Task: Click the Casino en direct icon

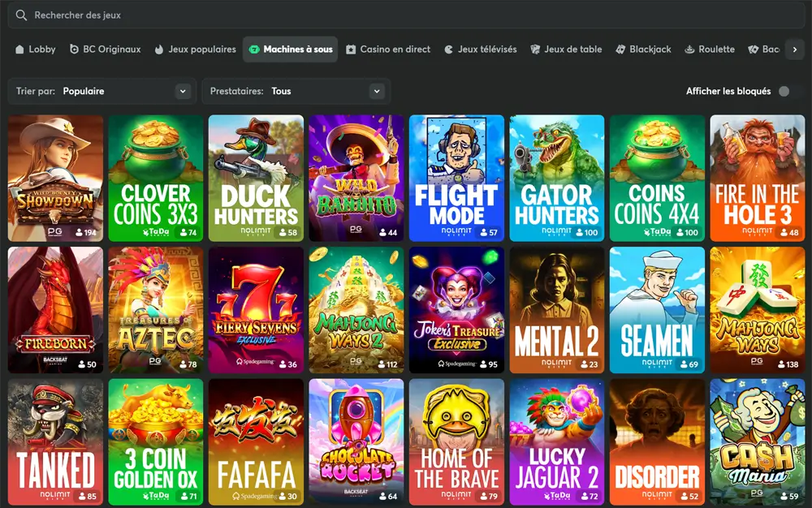Action: [x=351, y=50]
